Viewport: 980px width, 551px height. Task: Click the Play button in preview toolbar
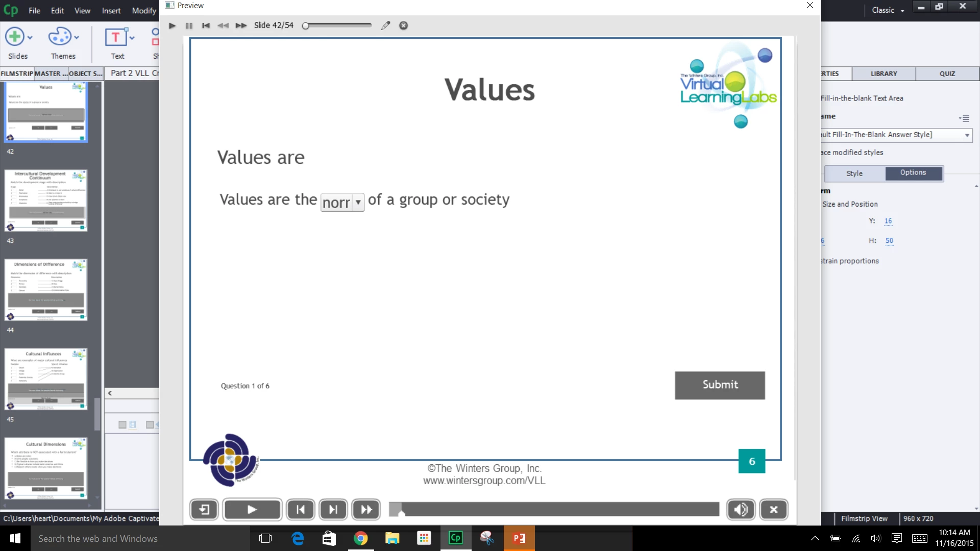173,26
